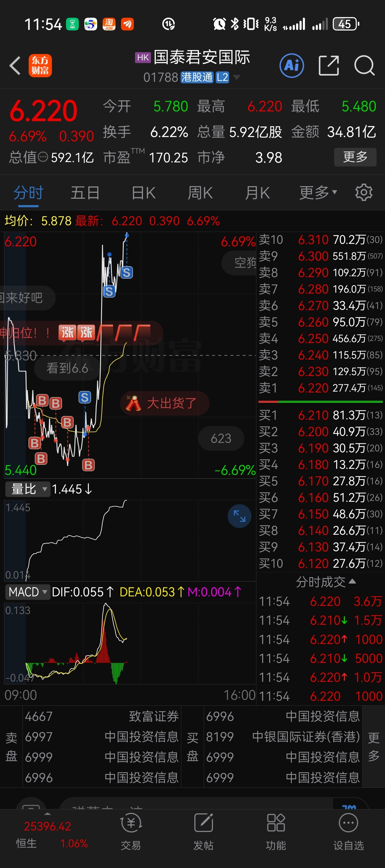Screen dimensions: 385x868
Task: Expand stock code dropdown arrow
Action: point(237,78)
